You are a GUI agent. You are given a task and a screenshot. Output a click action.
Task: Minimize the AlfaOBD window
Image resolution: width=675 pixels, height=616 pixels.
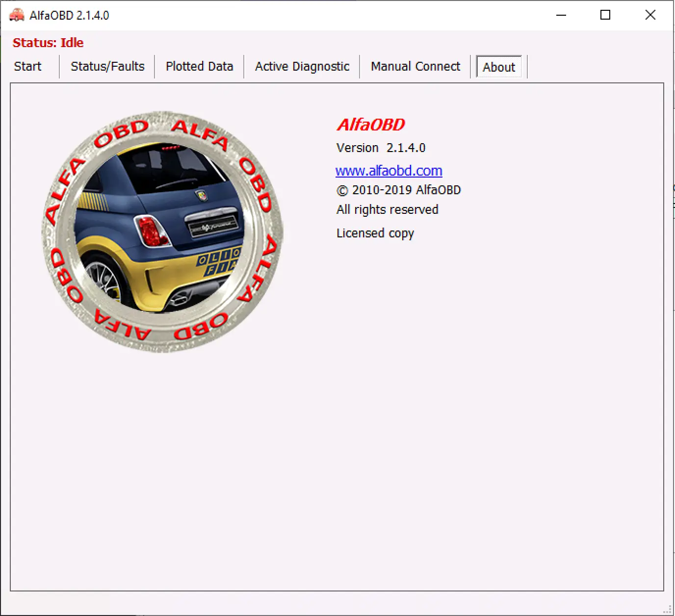561,15
